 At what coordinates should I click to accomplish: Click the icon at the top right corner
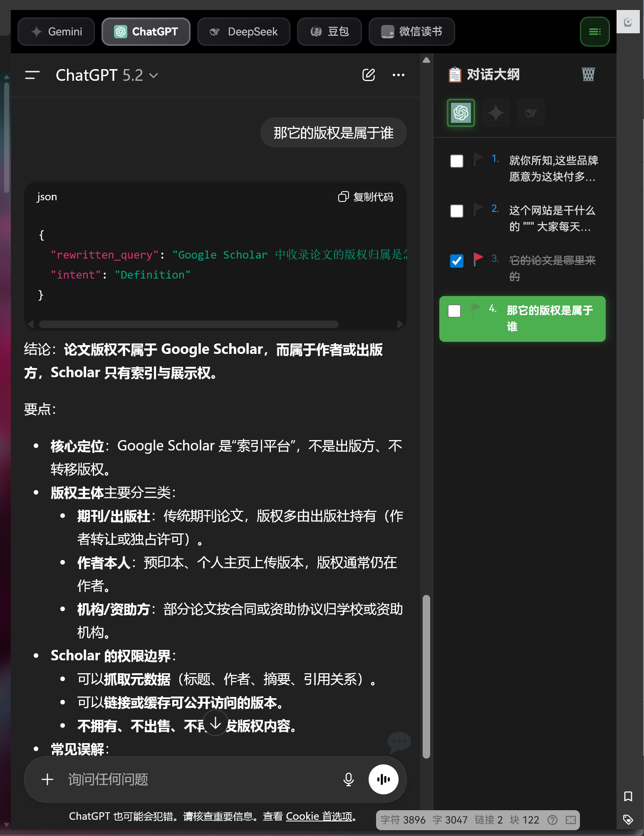click(628, 22)
